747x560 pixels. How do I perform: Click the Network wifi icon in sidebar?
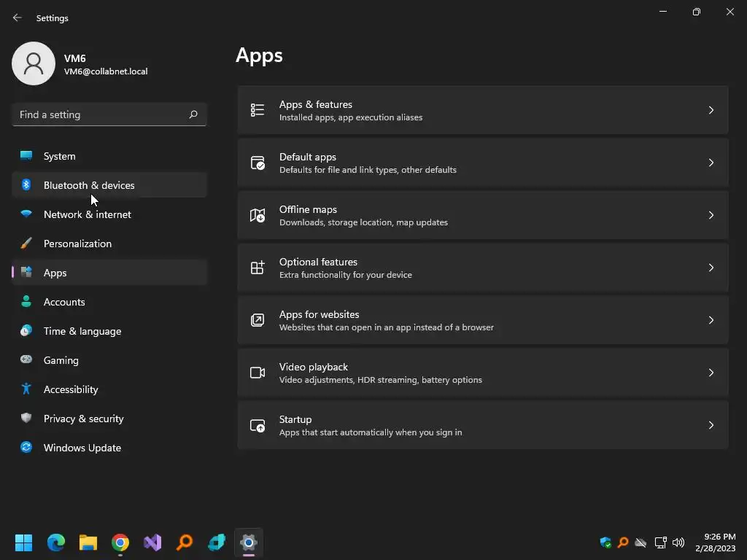(x=26, y=214)
